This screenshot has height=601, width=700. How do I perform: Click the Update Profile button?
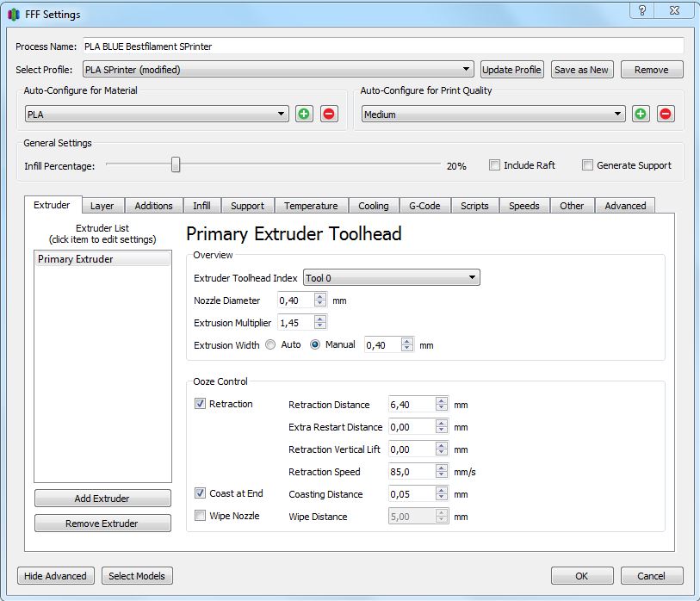[512, 70]
